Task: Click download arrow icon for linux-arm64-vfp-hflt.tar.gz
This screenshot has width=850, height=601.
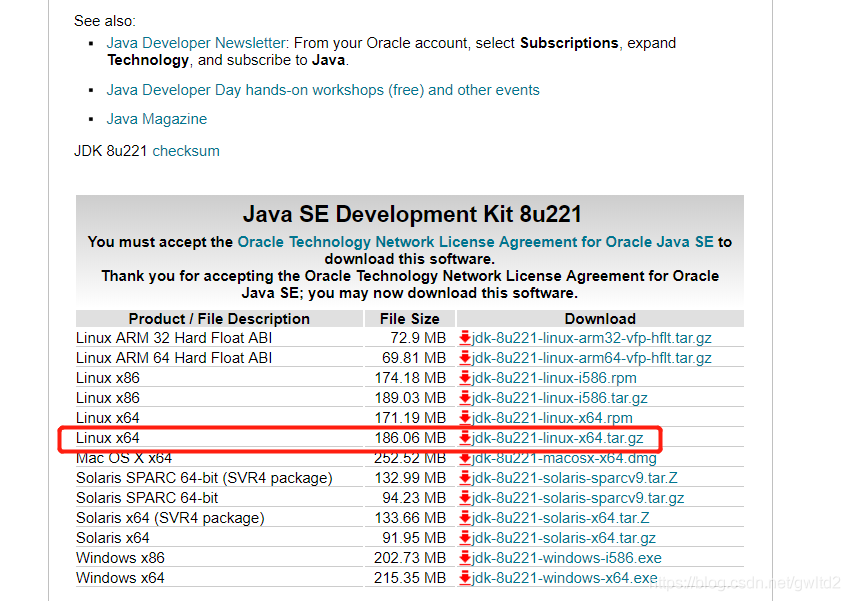Action: click(x=465, y=358)
